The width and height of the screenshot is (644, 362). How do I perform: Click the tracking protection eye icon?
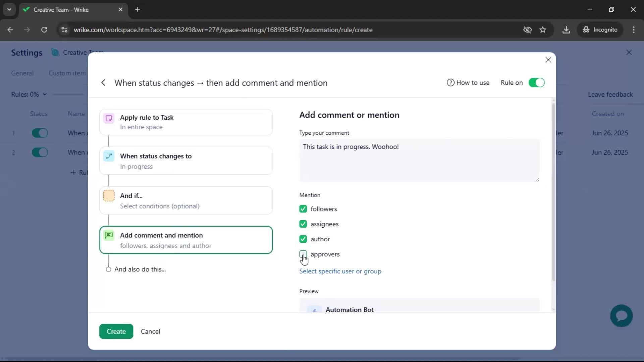tap(527, 30)
